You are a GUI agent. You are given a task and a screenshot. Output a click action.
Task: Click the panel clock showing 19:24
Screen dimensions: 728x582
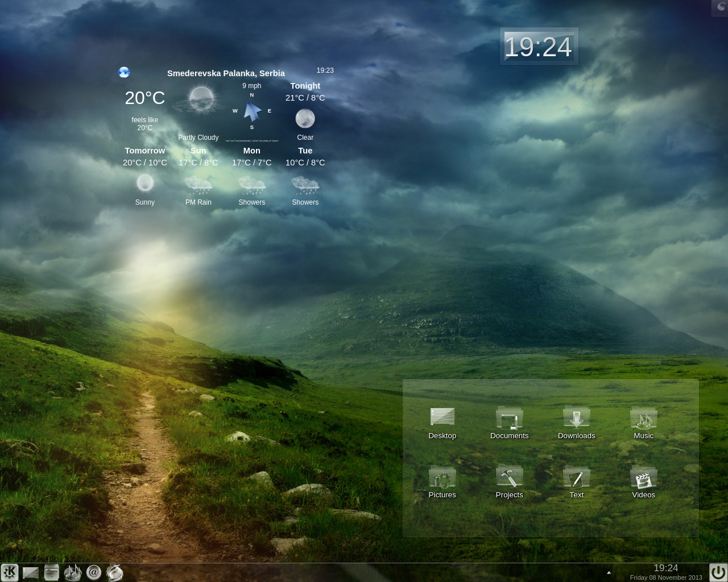[666, 568]
